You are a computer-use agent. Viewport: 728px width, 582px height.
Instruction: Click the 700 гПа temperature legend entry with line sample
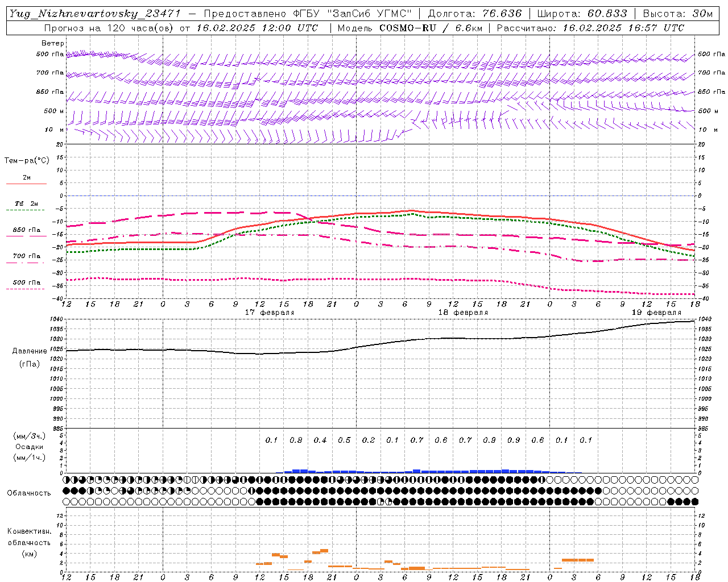pyautogui.click(x=26, y=259)
